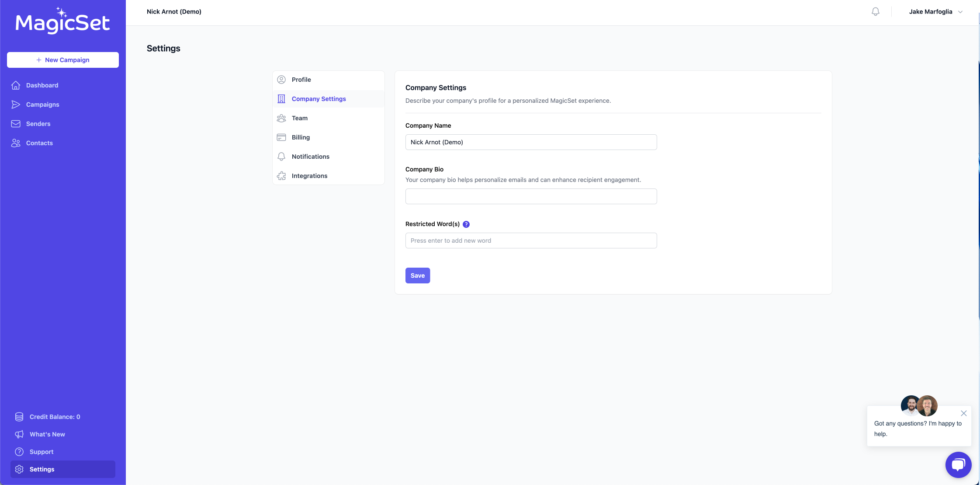Select the Company Settings tab
Screen dimensions: 980x485
(329, 99)
